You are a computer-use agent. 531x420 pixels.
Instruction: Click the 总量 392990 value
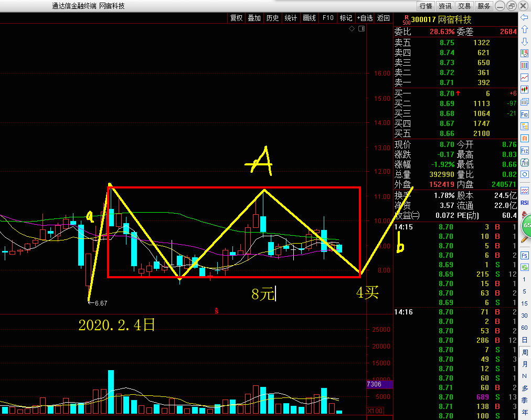442,174
